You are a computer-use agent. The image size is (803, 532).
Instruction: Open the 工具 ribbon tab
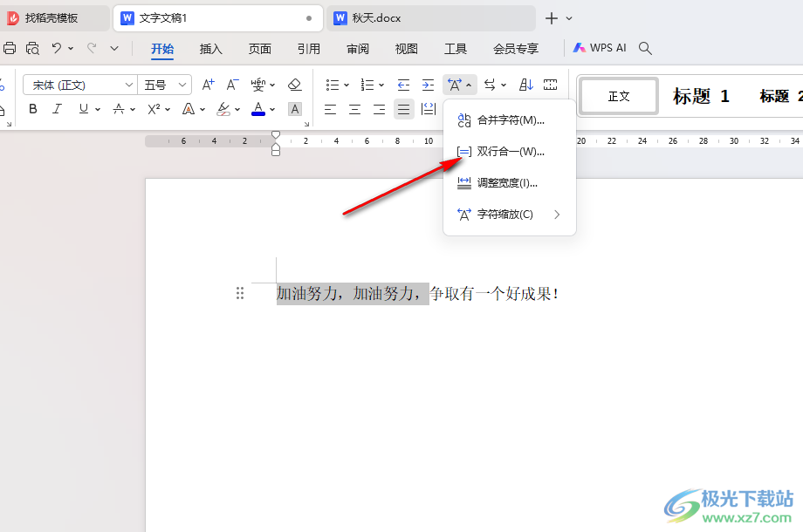[x=456, y=49]
